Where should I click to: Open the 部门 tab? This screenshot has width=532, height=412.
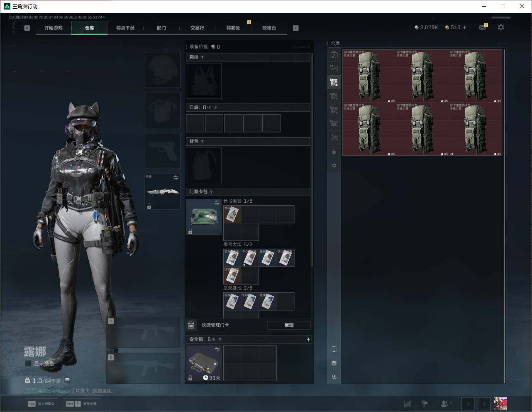[x=161, y=28]
